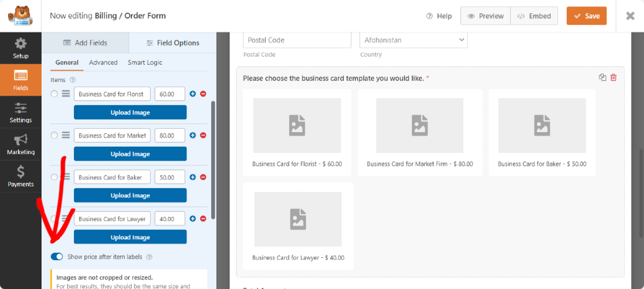Open the Fields sidebar section
Viewport: 644px width, 289px height.
(21, 80)
